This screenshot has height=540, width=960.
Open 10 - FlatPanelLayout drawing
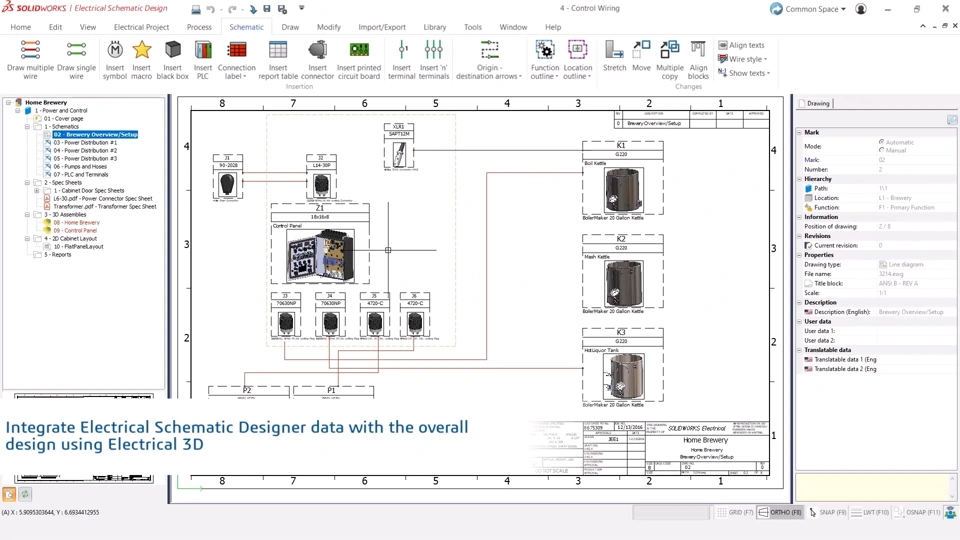[x=78, y=247]
